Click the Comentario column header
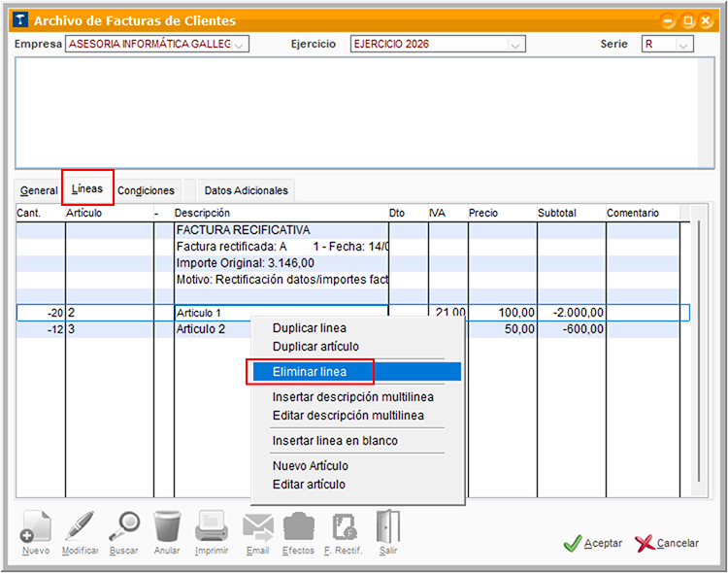 pos(643,213)
